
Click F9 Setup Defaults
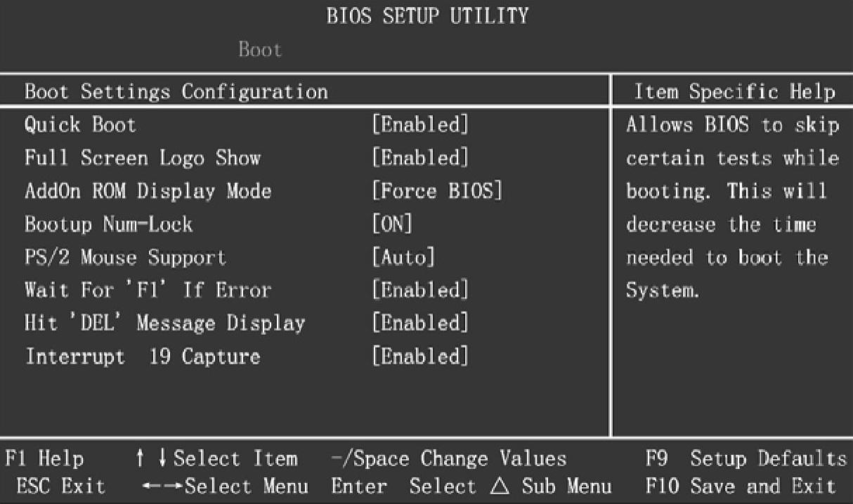[x=745, y=459]
